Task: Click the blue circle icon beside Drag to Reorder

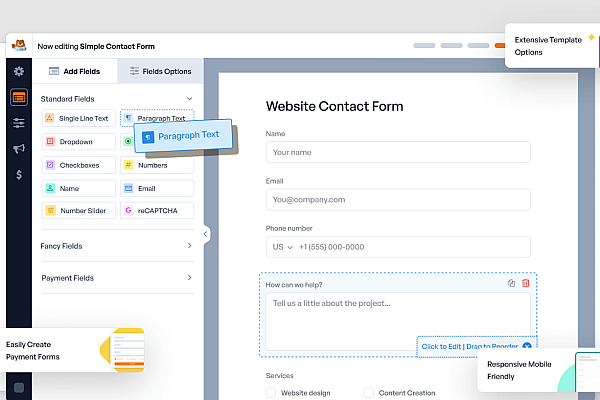Action: pyautogui.click(x=527, y=346)
